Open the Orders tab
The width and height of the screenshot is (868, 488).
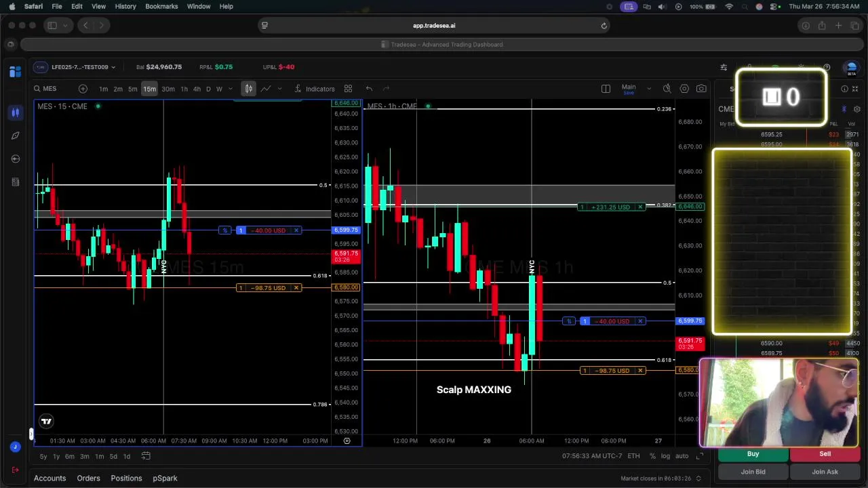point(88,479)
